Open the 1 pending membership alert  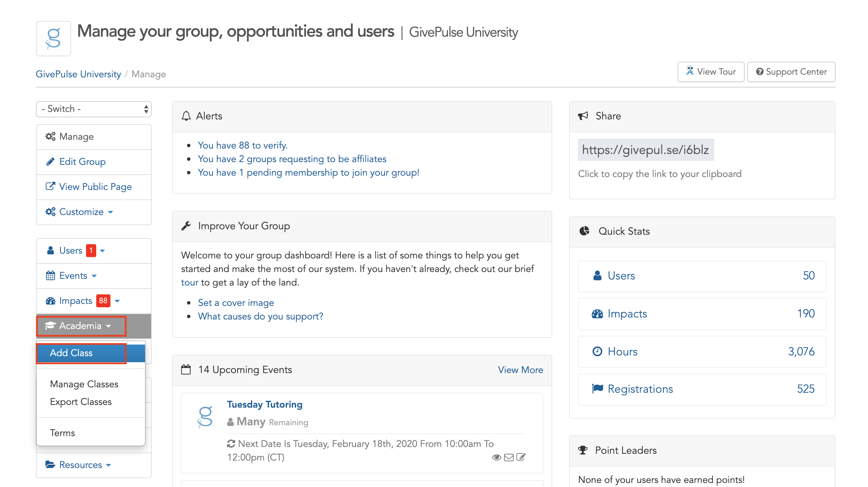coord(308,172)
